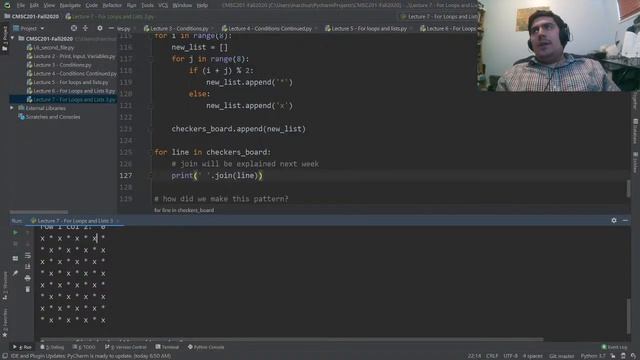This screenshot has height=360, width=640.
Task: Open the Run tool window button at bottom
Action: tap(22, 347)
